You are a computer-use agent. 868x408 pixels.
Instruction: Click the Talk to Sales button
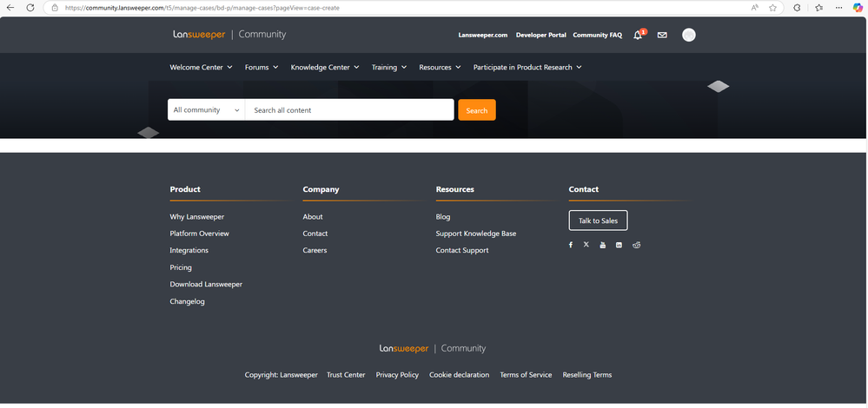point(598,220)
